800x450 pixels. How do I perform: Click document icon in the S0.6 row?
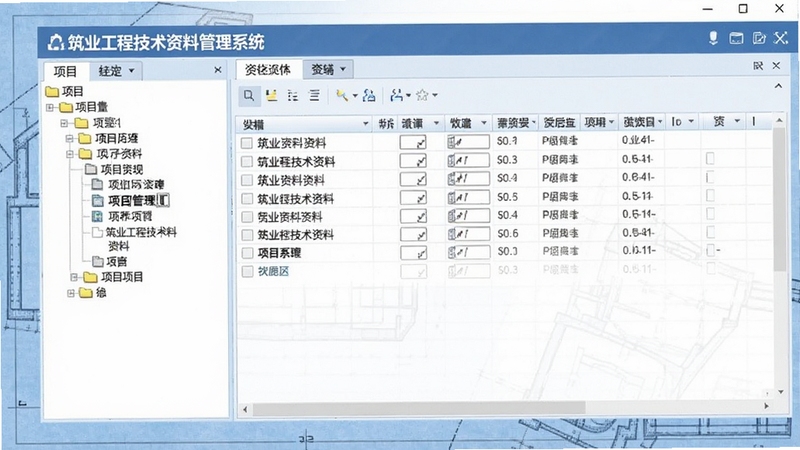(451, 234)
